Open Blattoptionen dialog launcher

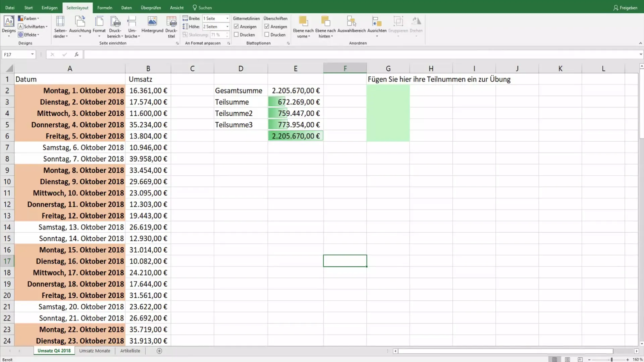point(288,43)
